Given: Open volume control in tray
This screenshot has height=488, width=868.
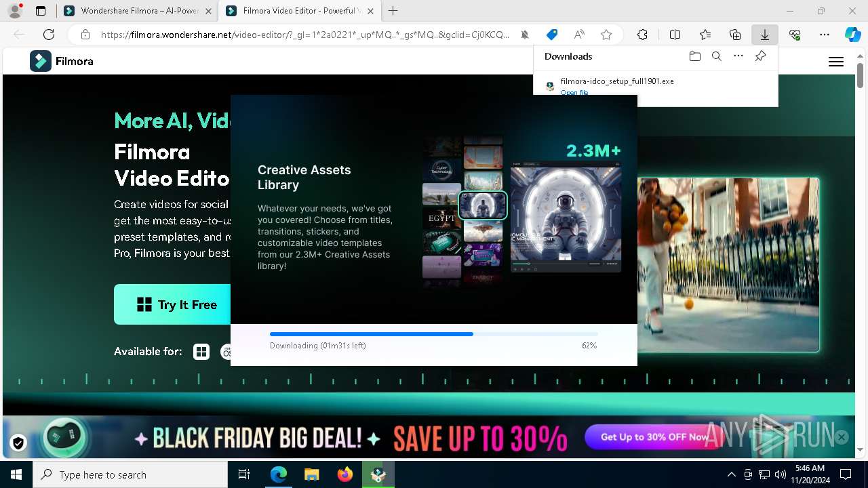Looking at the screenshot, I should (780, 474).
